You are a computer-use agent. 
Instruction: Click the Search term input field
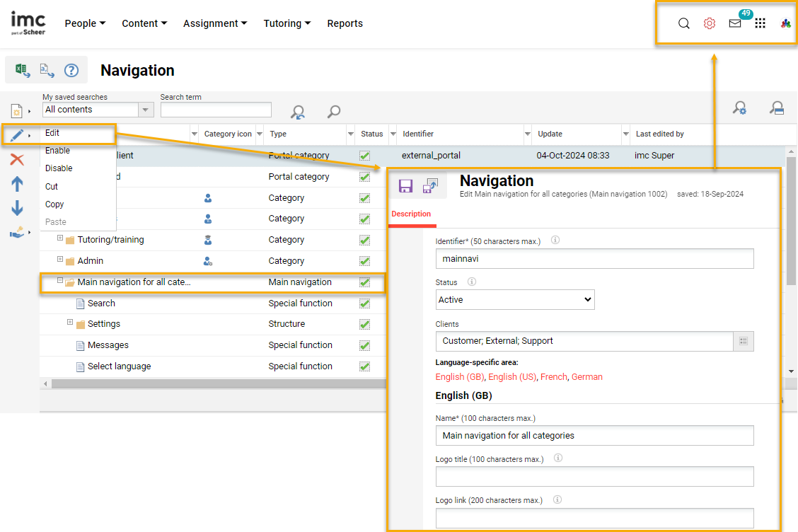click(216, 110)
